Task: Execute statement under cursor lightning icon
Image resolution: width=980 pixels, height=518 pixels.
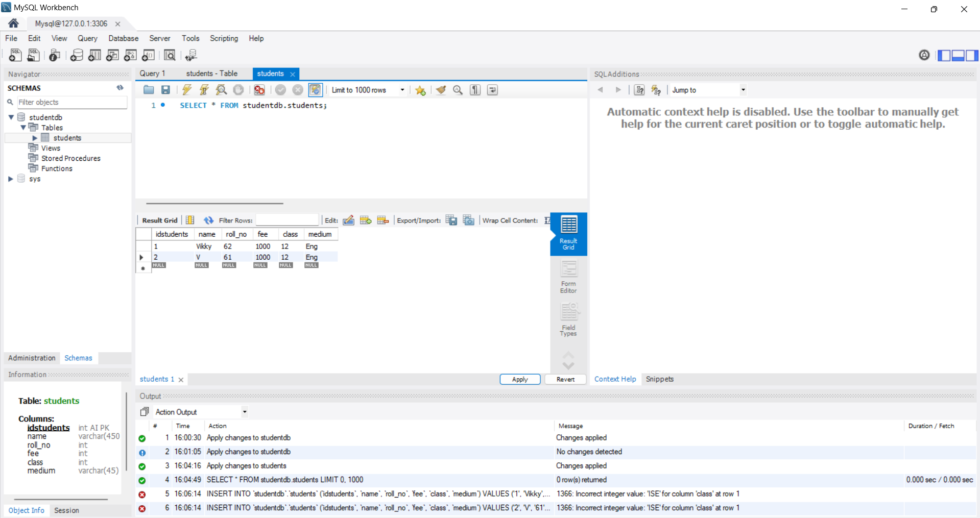Action: pos(204,90)
